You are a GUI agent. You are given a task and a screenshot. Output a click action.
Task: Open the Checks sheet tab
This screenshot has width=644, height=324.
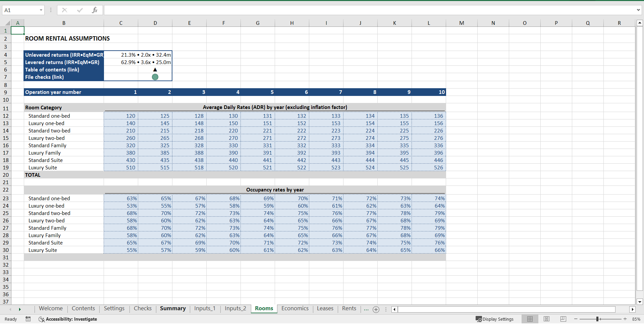(x=143, y=309)
